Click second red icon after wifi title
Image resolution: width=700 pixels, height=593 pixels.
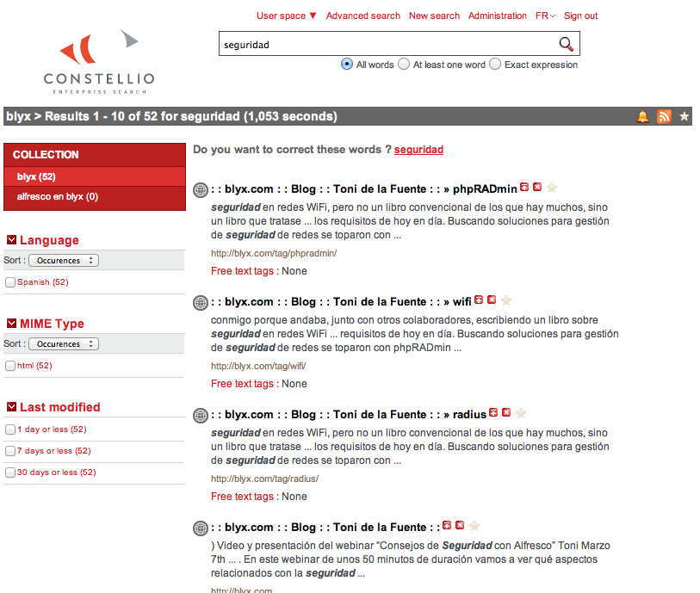pyautogui.click(x=492, y=300)
